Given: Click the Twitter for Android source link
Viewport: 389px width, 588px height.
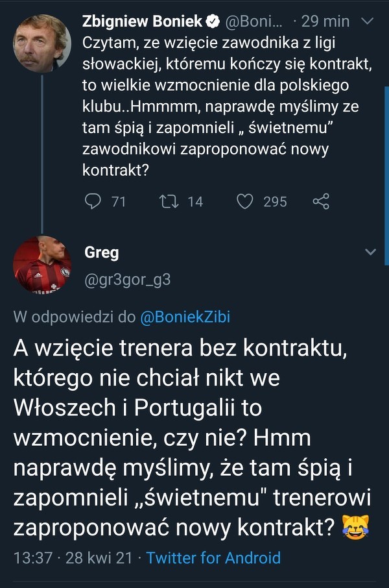Looking at the screenshot, I should [213, 557].
